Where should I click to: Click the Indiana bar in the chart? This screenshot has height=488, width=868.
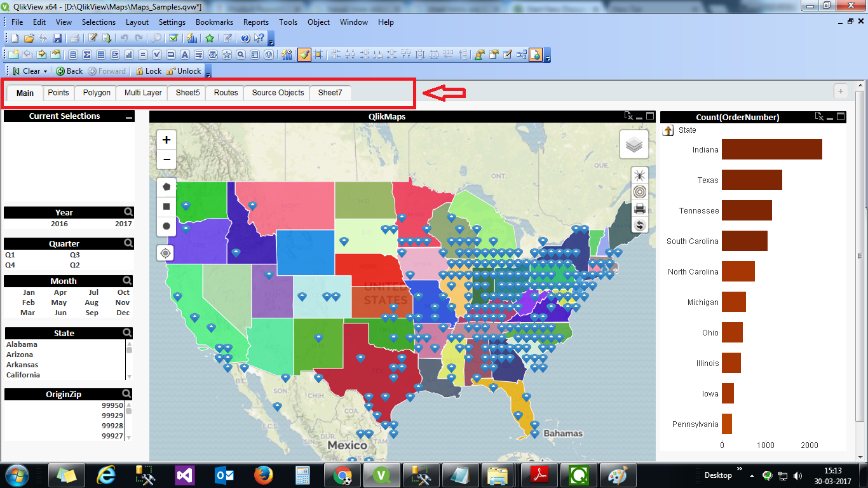tap(771, 150)
